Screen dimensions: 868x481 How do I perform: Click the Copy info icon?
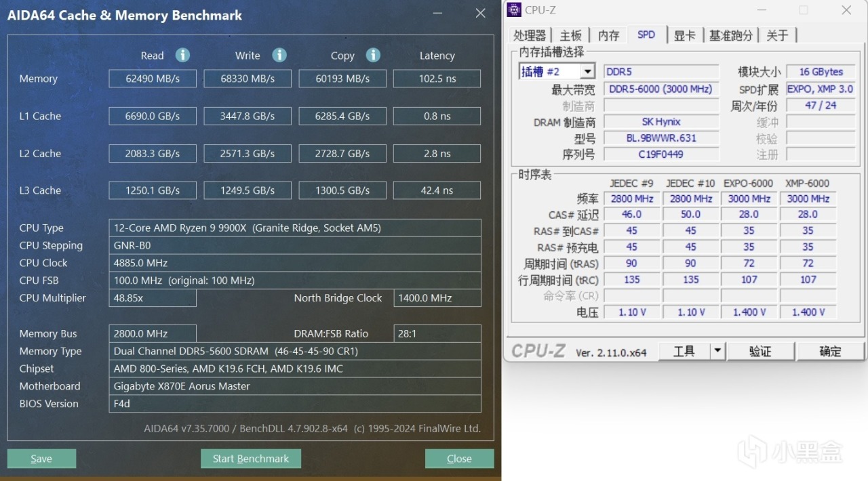tap(373, 55)
